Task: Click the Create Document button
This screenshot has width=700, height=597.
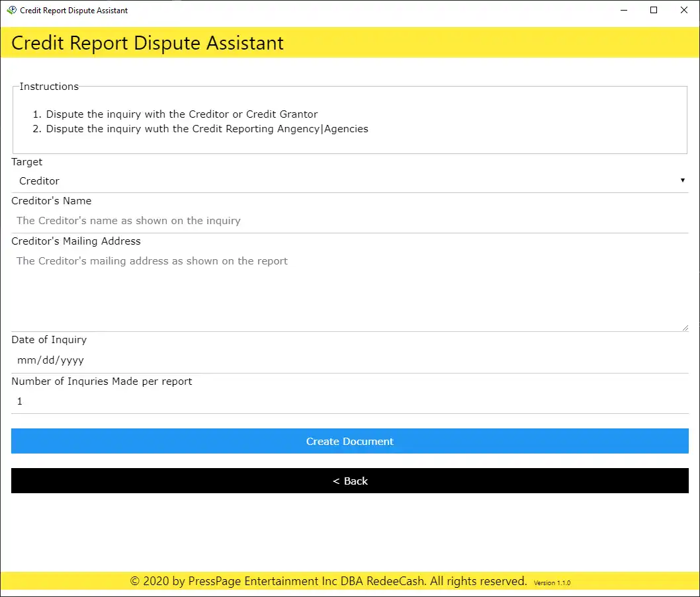Action: (349, 441)
